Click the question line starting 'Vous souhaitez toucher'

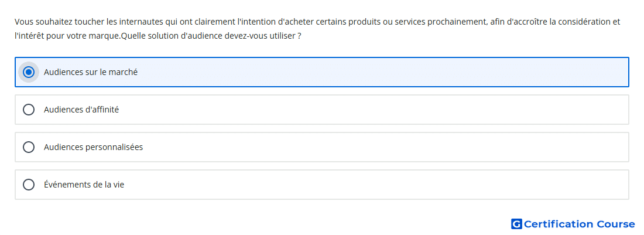click(317, 22)
